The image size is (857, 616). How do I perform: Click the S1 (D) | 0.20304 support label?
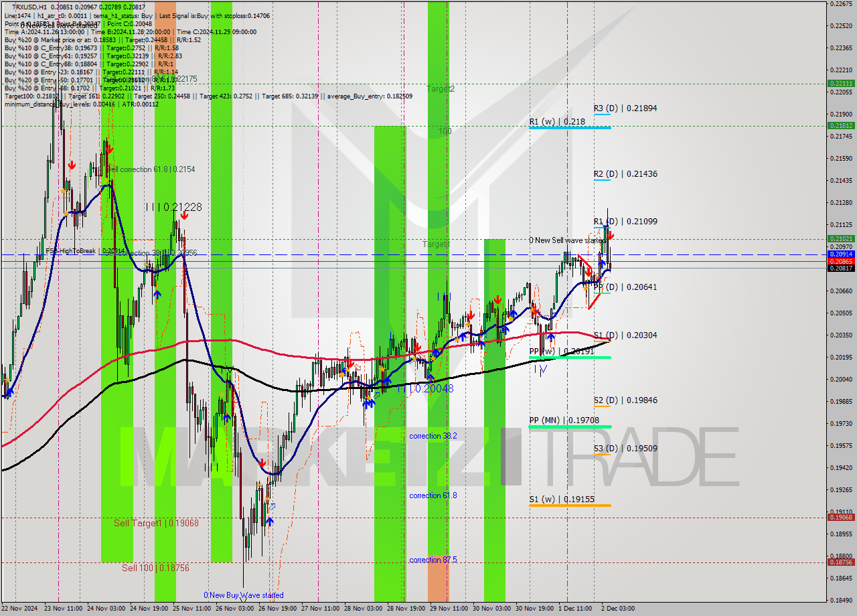pyautogui.click(x=625, y=335)
